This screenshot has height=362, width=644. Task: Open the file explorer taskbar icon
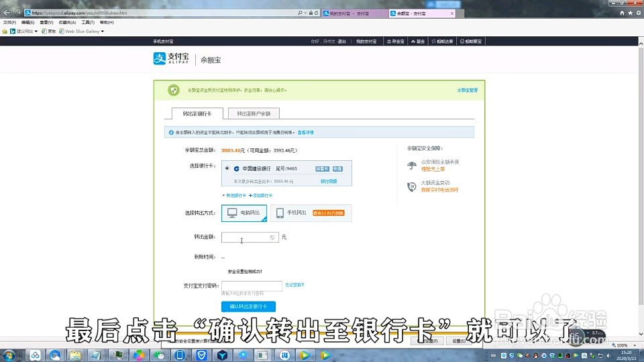pyautogui.click(x=75, y=355)
